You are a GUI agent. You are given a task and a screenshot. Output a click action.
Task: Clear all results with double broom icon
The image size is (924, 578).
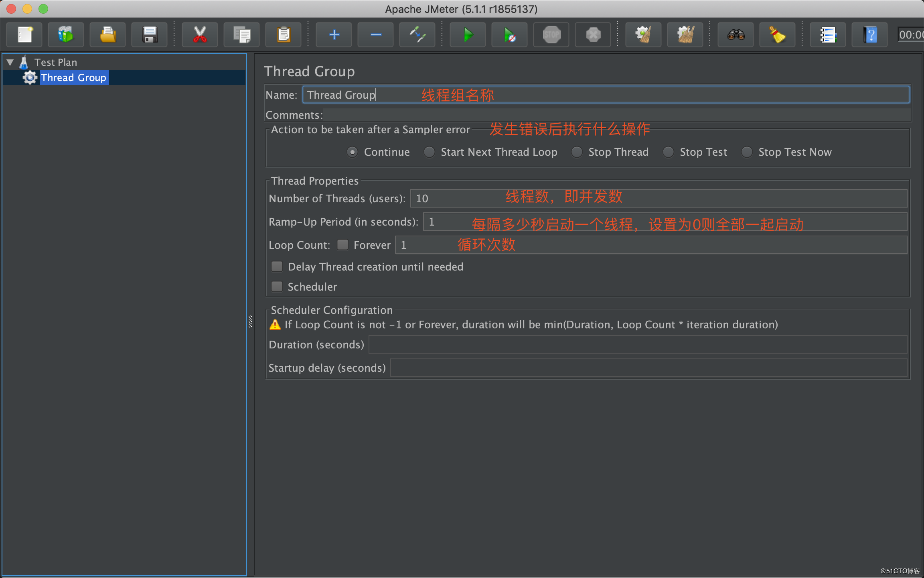pyautogui.click(x=685, y=35)
